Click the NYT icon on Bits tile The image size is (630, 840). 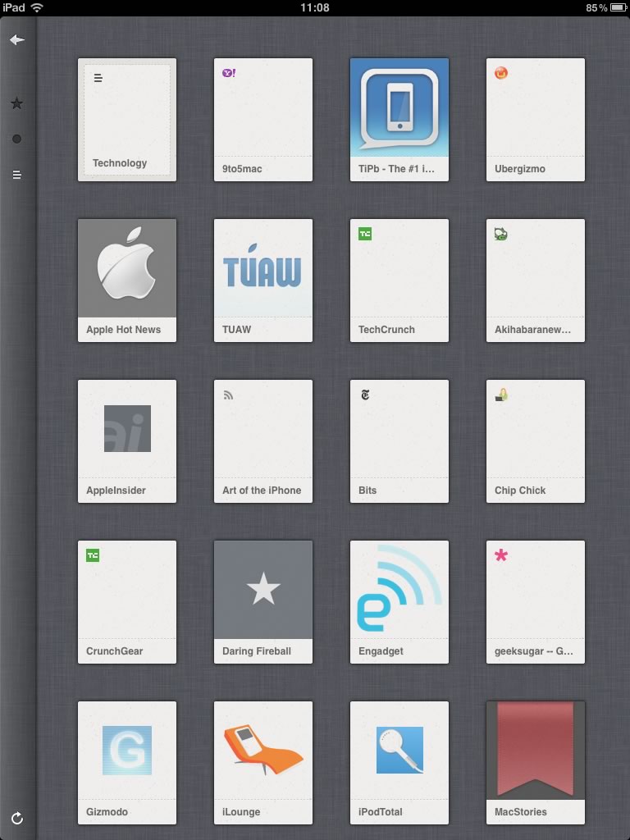[x=365, y=395]
